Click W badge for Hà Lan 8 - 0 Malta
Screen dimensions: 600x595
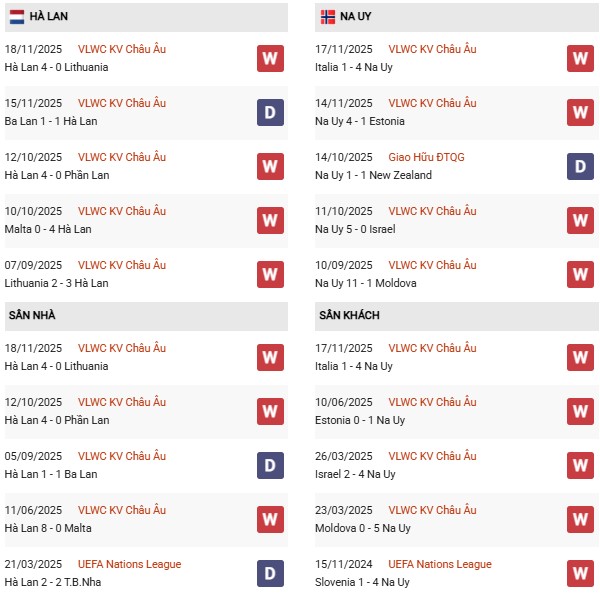pyautogui.click(x=270, y=519)
